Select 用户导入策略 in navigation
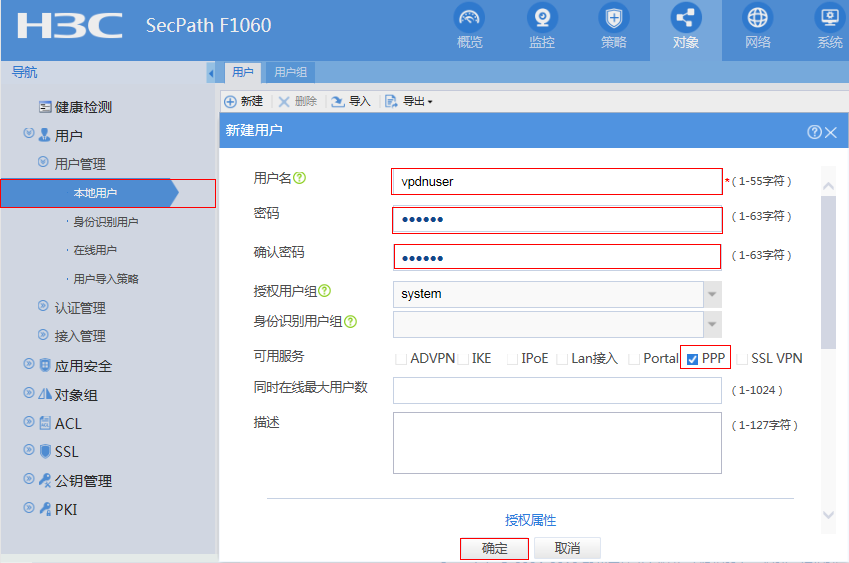849x563 pixels. pos(106,279)
